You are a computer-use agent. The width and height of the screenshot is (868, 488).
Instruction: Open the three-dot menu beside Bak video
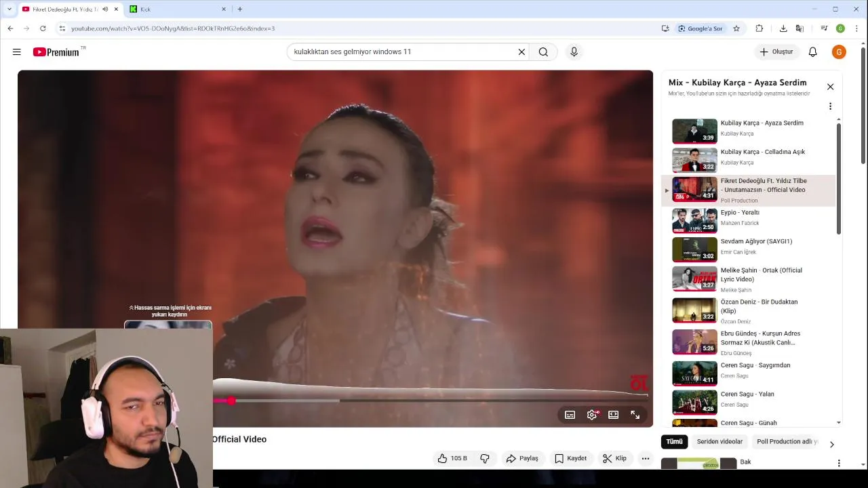[x=839, y=463]
